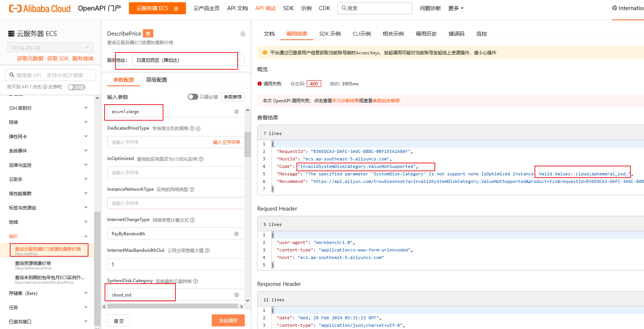Clear the ecs.m1.xlarge input value

point(237,112)
